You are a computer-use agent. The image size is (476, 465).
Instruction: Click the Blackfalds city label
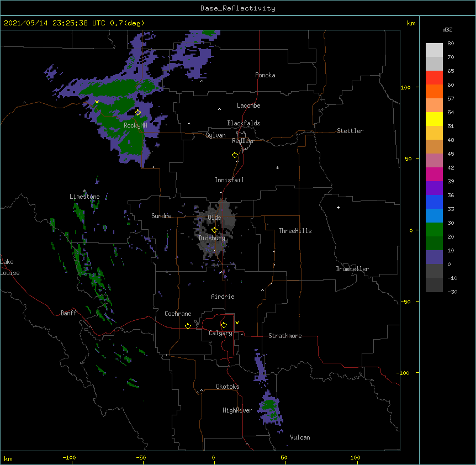244,123
